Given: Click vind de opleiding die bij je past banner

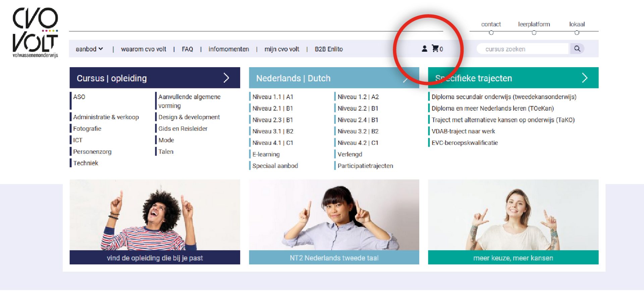Looking at the screenshot, I should click(x=155, y=258).
